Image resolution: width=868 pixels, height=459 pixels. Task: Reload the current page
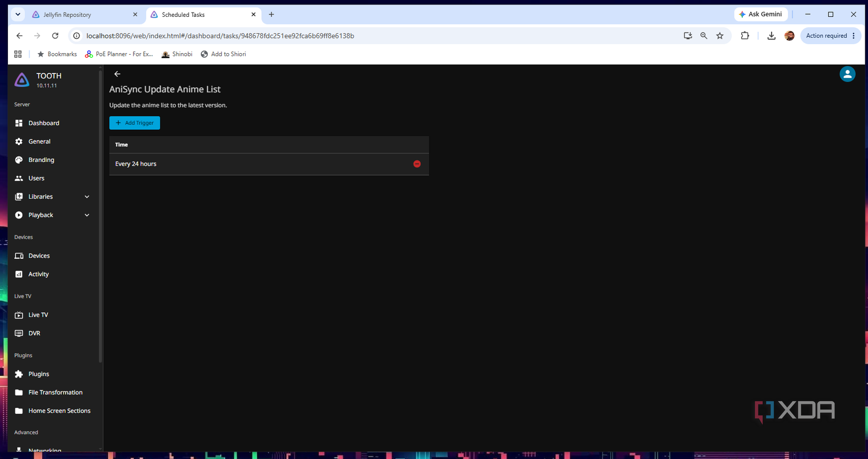(55, 36)
